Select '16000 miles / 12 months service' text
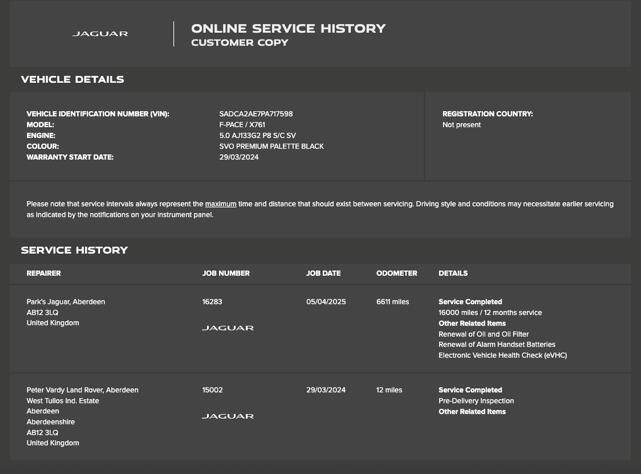Image resolution: width=641 pixels, height=474 pixels. [490, 312]
